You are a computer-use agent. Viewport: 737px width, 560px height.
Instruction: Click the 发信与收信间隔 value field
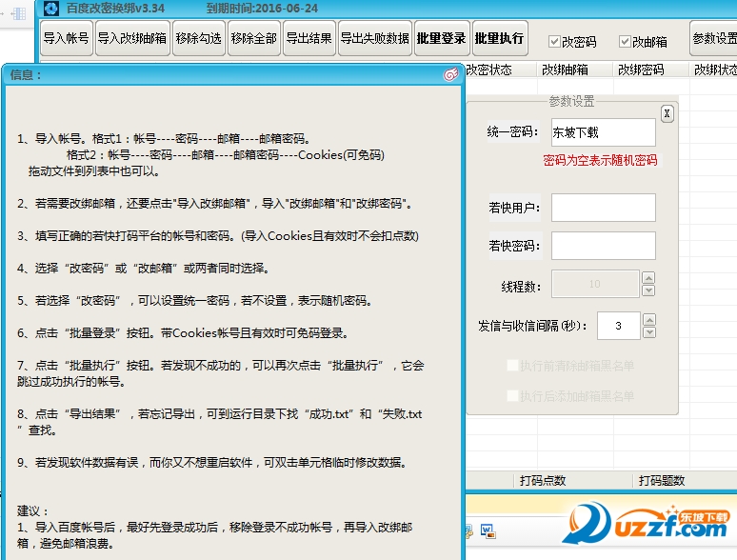coord(619,326)
